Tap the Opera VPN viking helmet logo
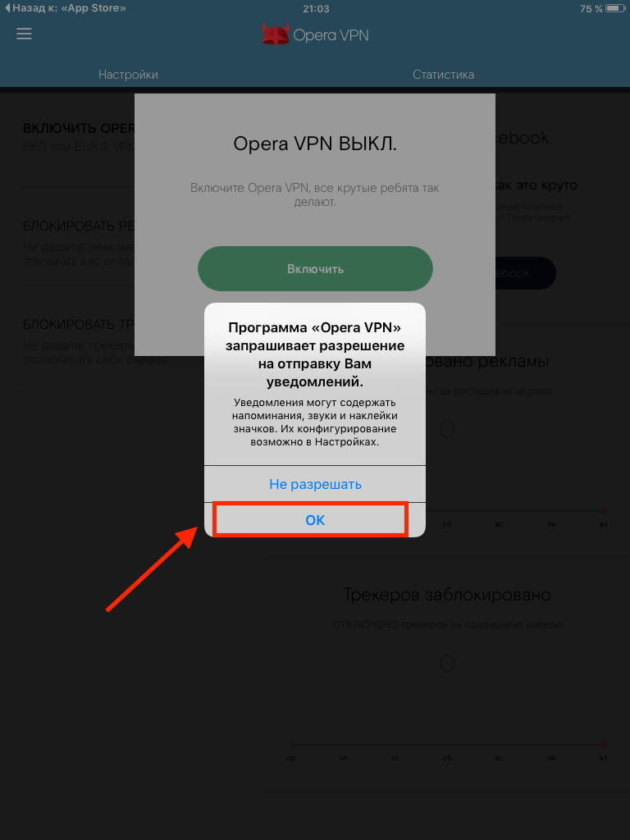Image resolution: width=630 pixels, height=840 pixels. [276, 34]
